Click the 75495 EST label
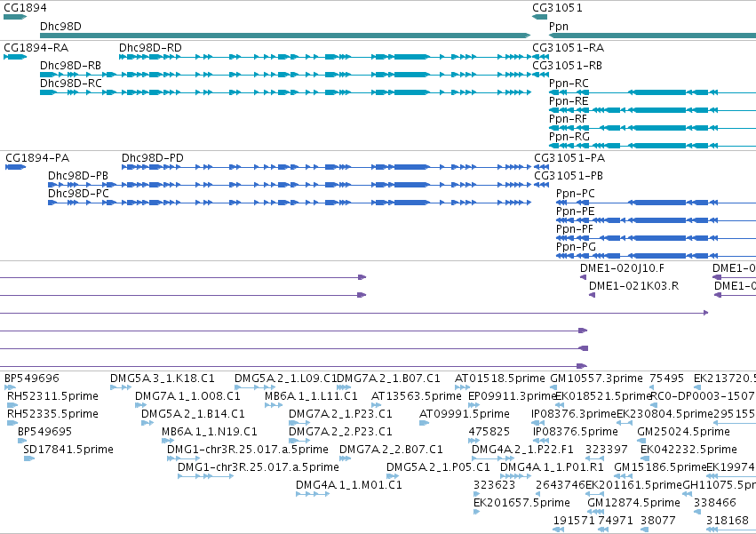Viewport: 756px width, 534px height. pos(667,379)
